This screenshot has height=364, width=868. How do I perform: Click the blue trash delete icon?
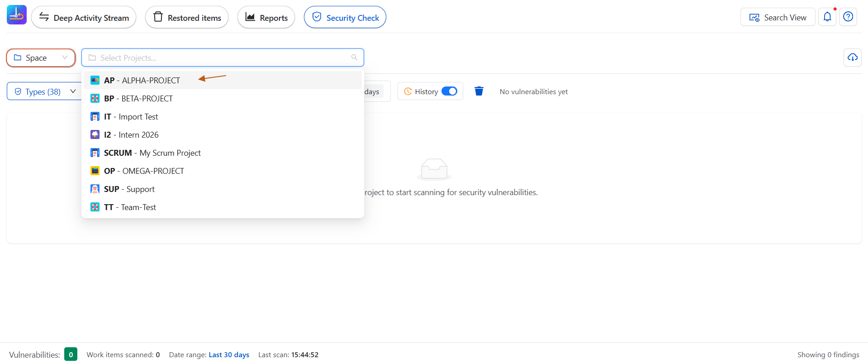click(x=479, y=91)
